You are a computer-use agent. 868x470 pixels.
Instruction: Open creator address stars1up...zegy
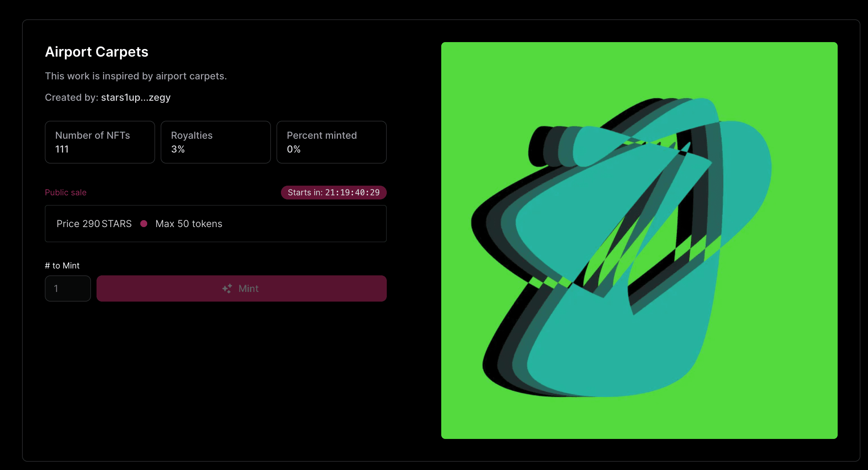(x=135, y=98)
